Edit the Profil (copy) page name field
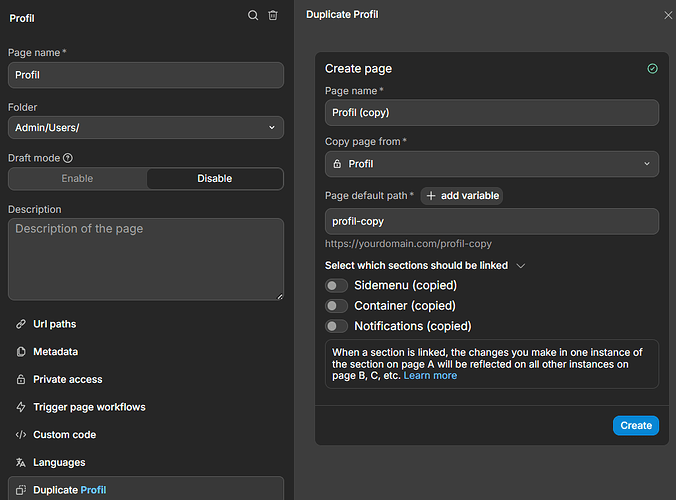This screenshot has width=676, height=500. 491,112
